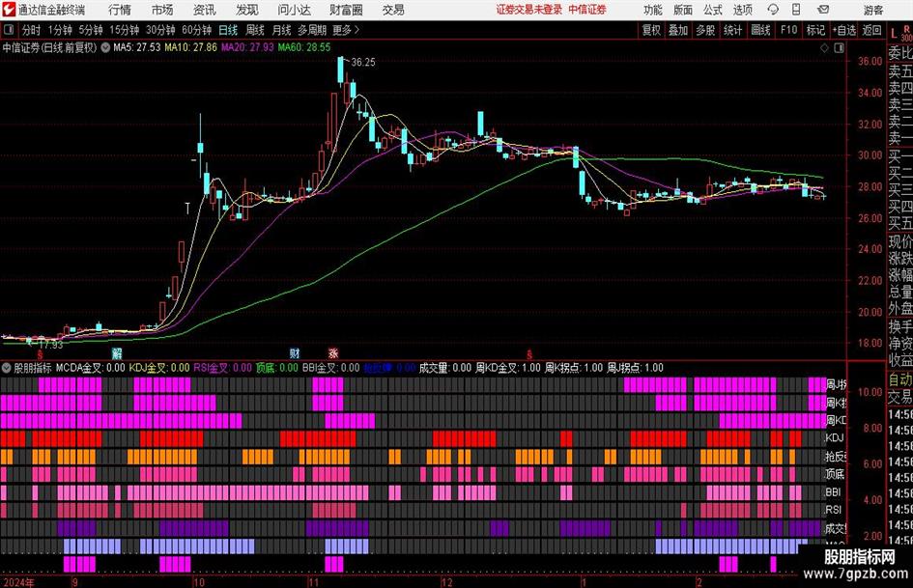Expand the 中信证券 main chart indicator dropdown
913x588 pixels.
tap(105, 47)
